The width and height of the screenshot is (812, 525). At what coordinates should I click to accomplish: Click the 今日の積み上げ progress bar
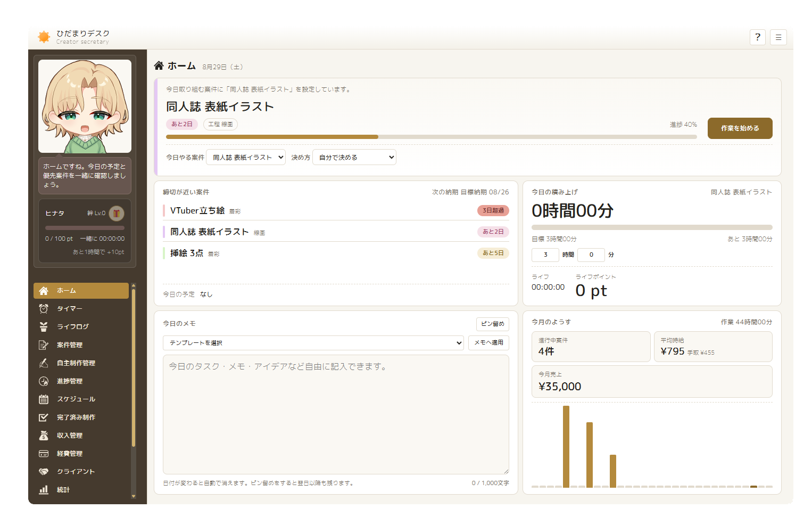coord(652,227)
